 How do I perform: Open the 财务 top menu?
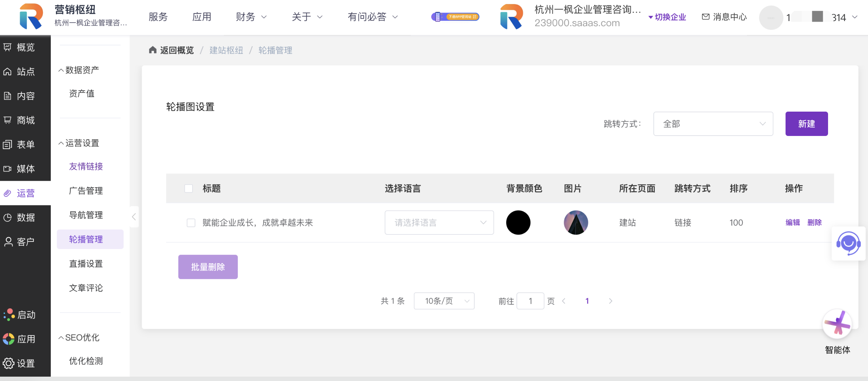click(251, 17)
